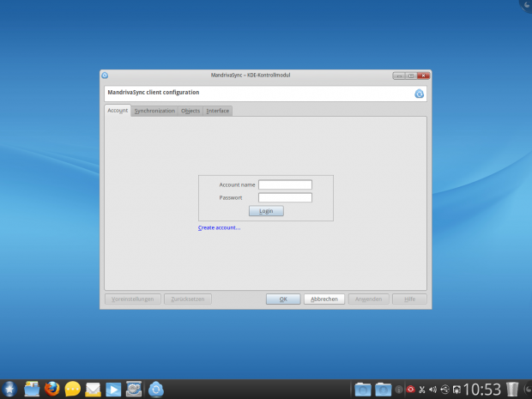Switch to the Objects tab

[x=190, y=111]
